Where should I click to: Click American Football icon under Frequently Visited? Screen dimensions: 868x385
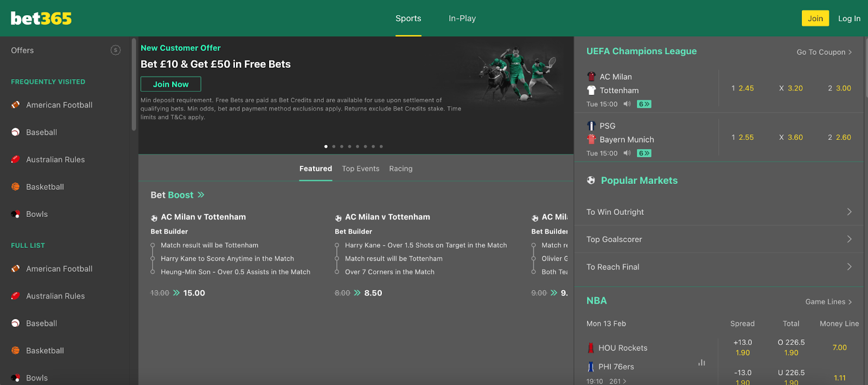[x=16, y=105]
